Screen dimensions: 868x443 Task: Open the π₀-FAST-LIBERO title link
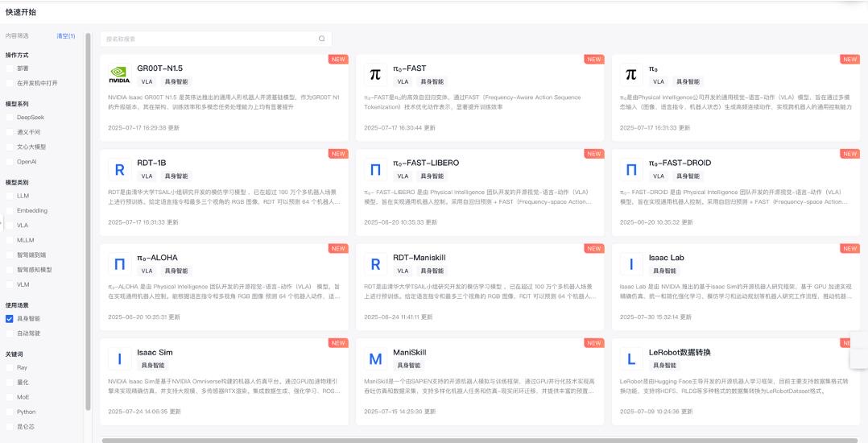point(426,163)
